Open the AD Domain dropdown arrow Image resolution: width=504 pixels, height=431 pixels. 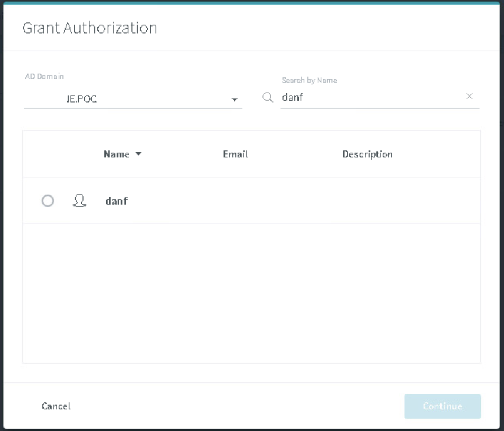click(x=234, y=99)
